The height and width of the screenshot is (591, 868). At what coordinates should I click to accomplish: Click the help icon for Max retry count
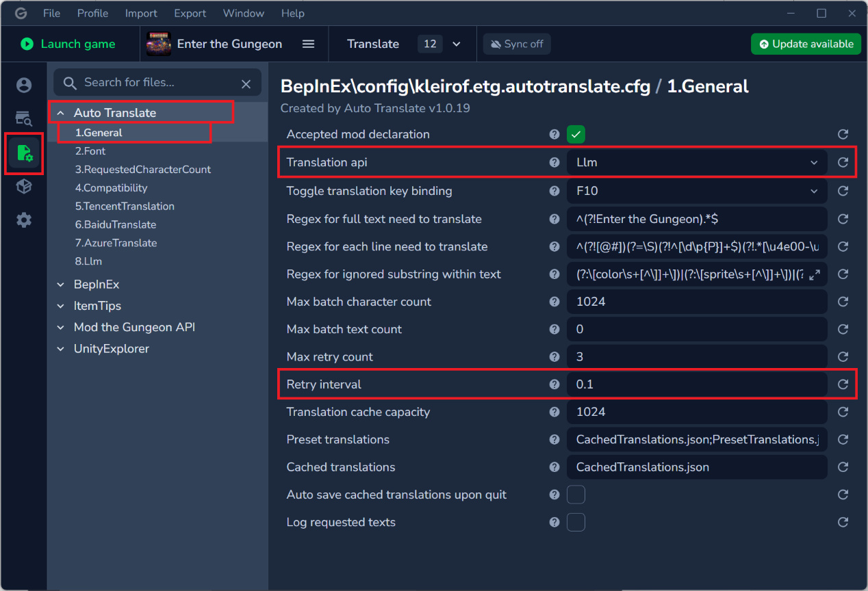[554, 357]
